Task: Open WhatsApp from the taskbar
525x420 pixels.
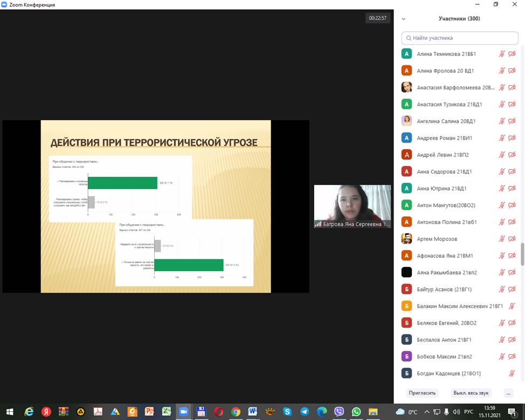Action: coord(356,411)
